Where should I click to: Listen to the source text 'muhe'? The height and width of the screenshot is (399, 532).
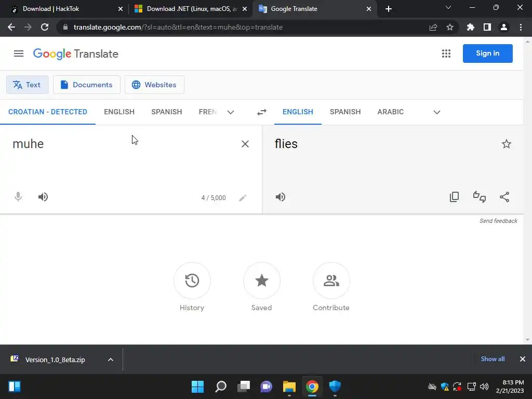tap(43, 197)
